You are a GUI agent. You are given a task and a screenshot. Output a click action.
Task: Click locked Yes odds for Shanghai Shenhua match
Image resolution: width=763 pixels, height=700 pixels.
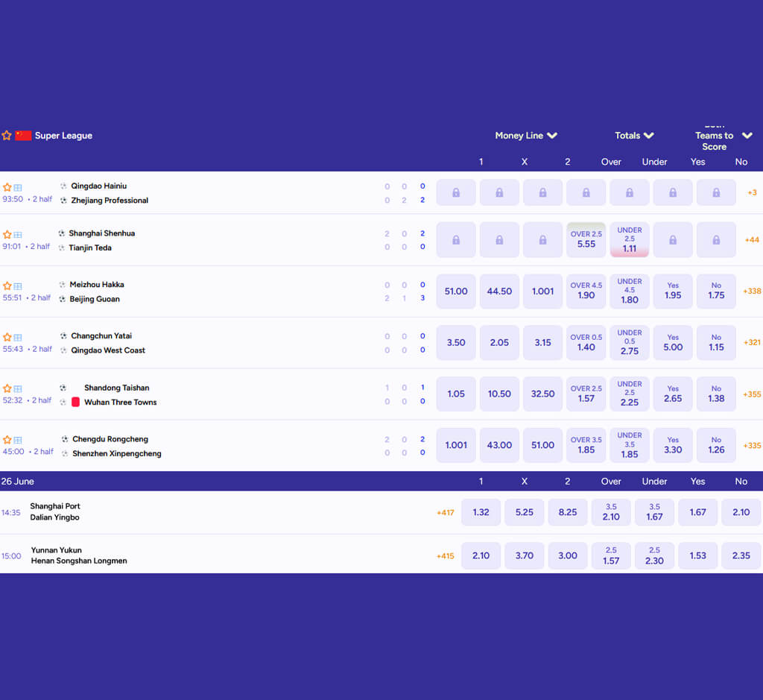tap(673, 239)
